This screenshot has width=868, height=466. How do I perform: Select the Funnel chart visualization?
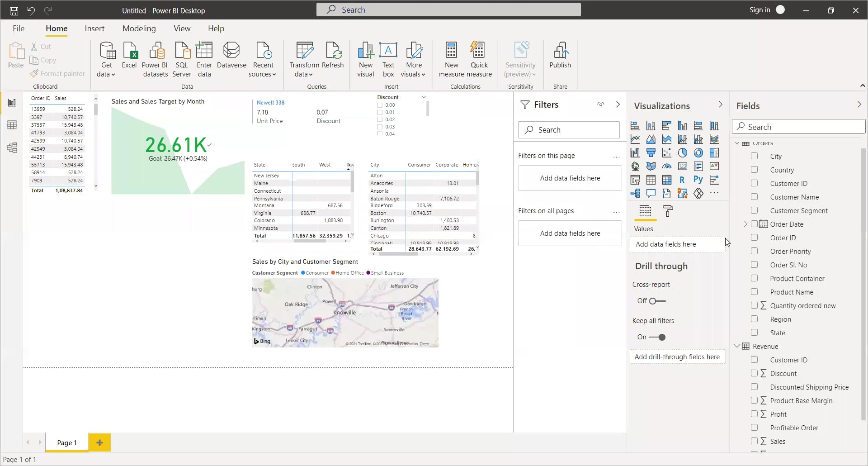pos(651,153)
